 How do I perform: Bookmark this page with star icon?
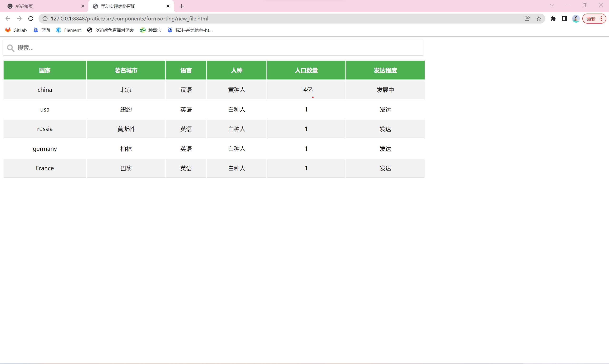pos(539,19)
